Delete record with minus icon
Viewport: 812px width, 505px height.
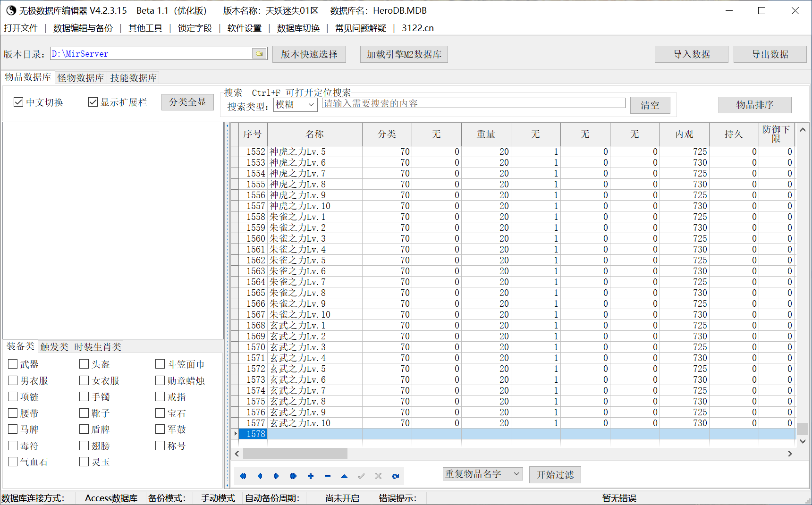coord(328,476)
